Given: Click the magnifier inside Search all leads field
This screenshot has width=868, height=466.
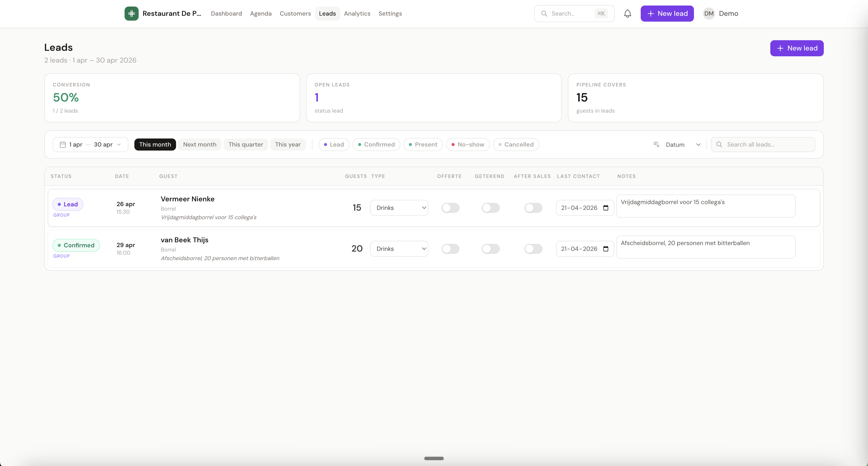Looking at the screenshot, I should pos(719,144).
